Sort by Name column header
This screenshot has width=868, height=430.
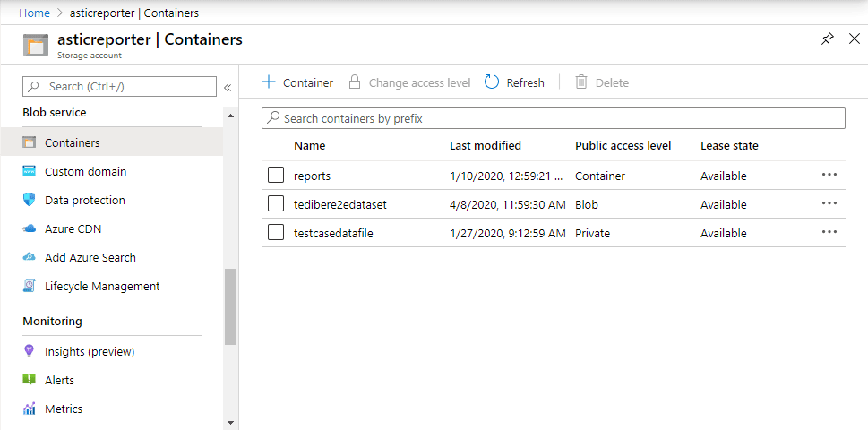pyautogui.click(x=309, y=145)
